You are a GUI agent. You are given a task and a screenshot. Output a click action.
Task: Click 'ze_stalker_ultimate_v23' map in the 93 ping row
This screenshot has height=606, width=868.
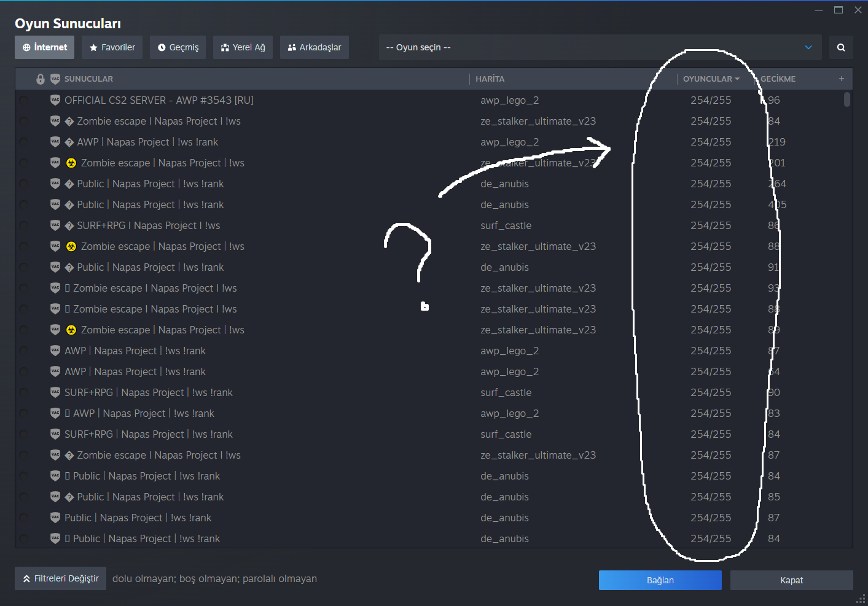pos(538,288)
